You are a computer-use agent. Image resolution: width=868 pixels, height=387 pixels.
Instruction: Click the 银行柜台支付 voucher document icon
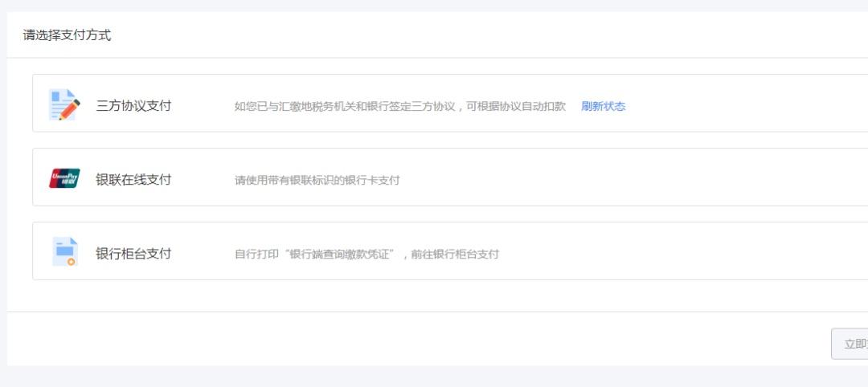pos(65,251)
